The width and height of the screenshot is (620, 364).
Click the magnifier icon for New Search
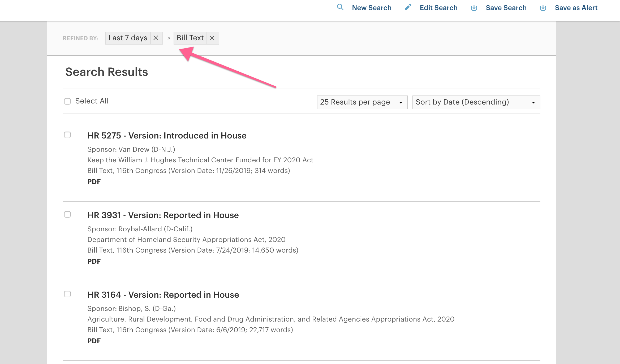pyautogui.click(x=340, y=7)
